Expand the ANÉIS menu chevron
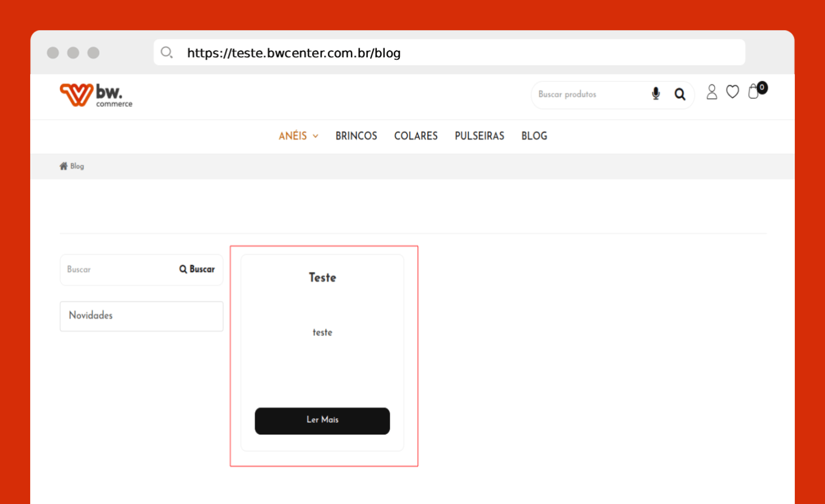The width and height of the screenshot is (825, 504). pos(315,137)
